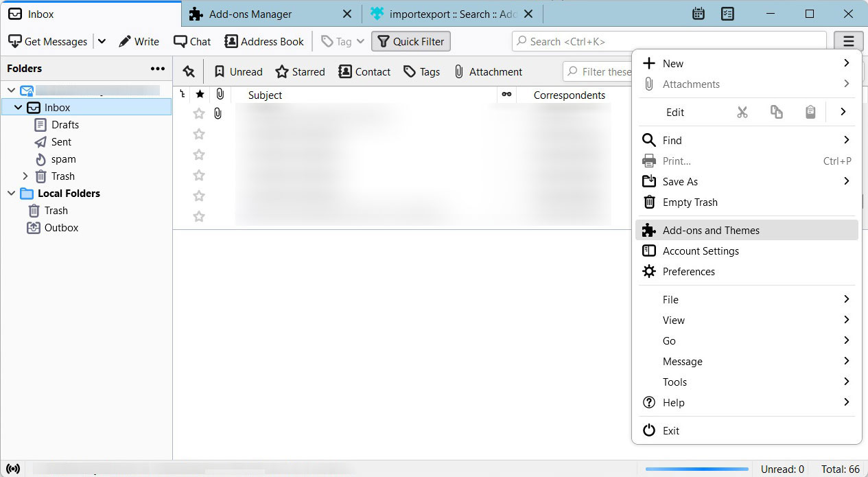868x477 pixels.
Task: Choose Exit from the menu
Action: [747, 430]
